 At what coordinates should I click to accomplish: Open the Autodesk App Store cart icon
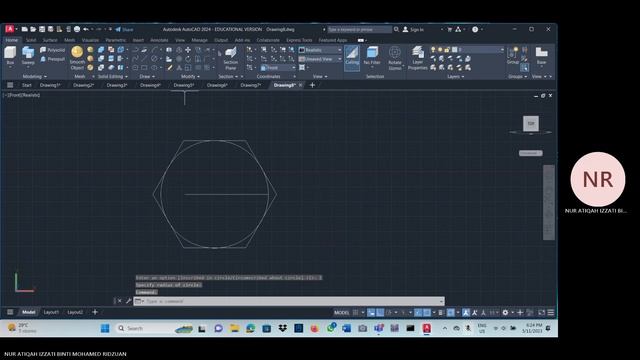pos(450,29)
